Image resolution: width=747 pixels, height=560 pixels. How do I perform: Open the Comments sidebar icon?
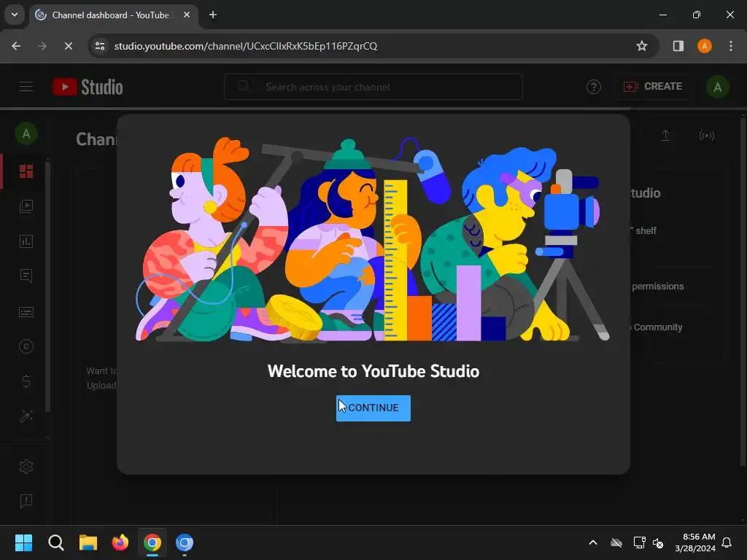coord(26,276)
